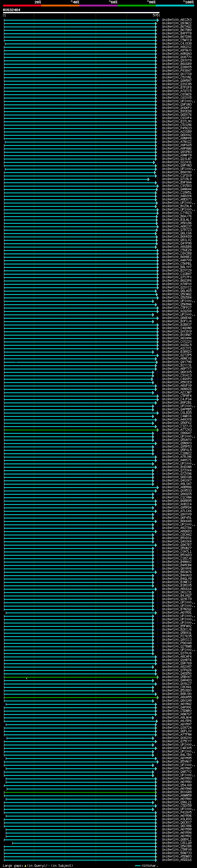Select label UniRef100_B6RB95
The image size is (197, 868).
[177, 501]
